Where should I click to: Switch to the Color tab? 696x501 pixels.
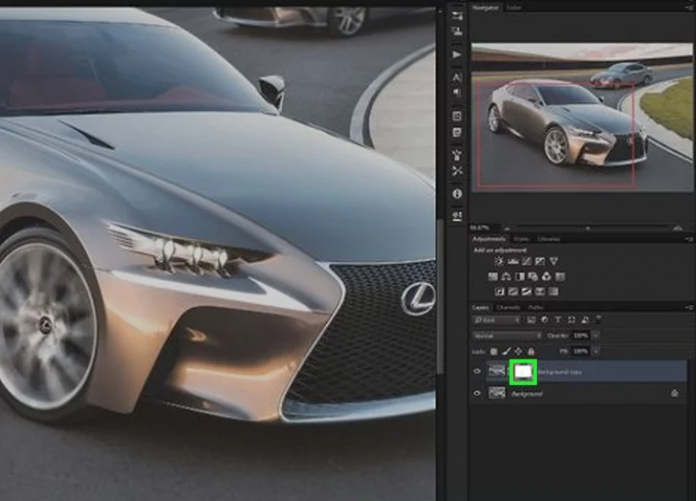[x=515, y=9]
